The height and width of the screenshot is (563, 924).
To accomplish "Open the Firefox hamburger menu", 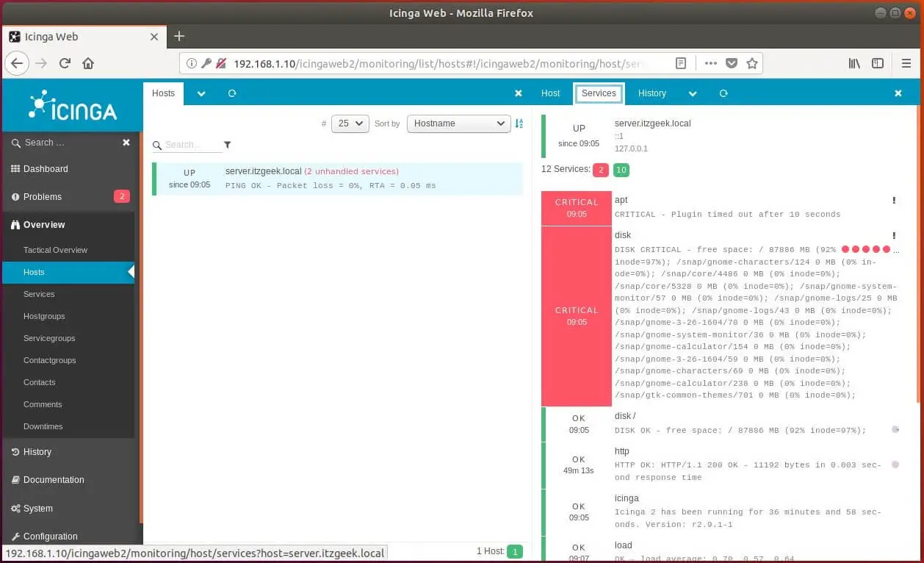I will tap(906, 63).
